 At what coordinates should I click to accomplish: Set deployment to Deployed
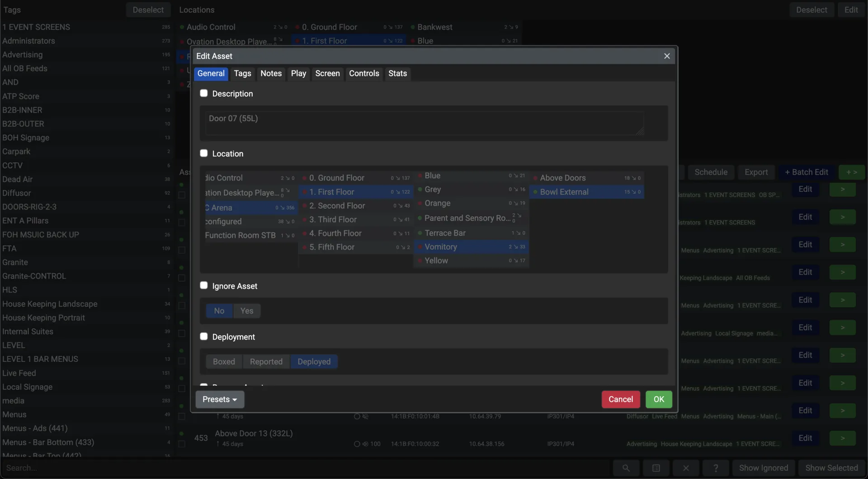click(314, 362)
